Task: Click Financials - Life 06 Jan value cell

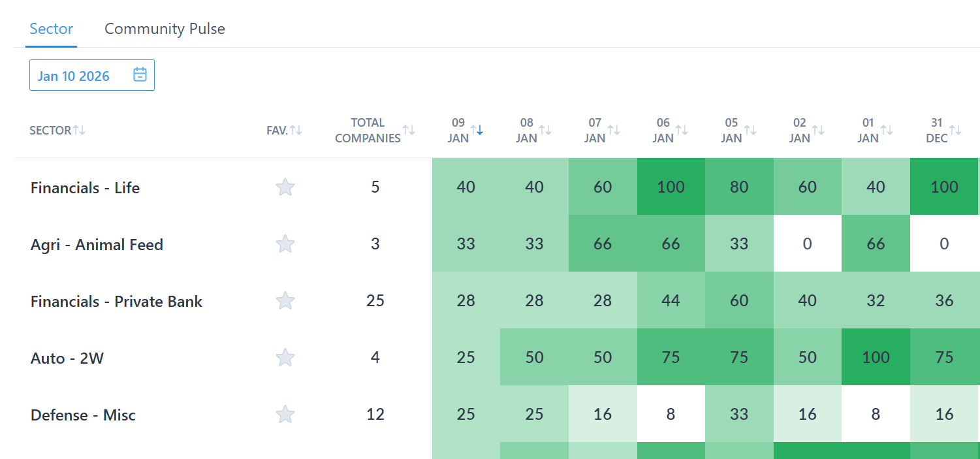Action: 671,187
